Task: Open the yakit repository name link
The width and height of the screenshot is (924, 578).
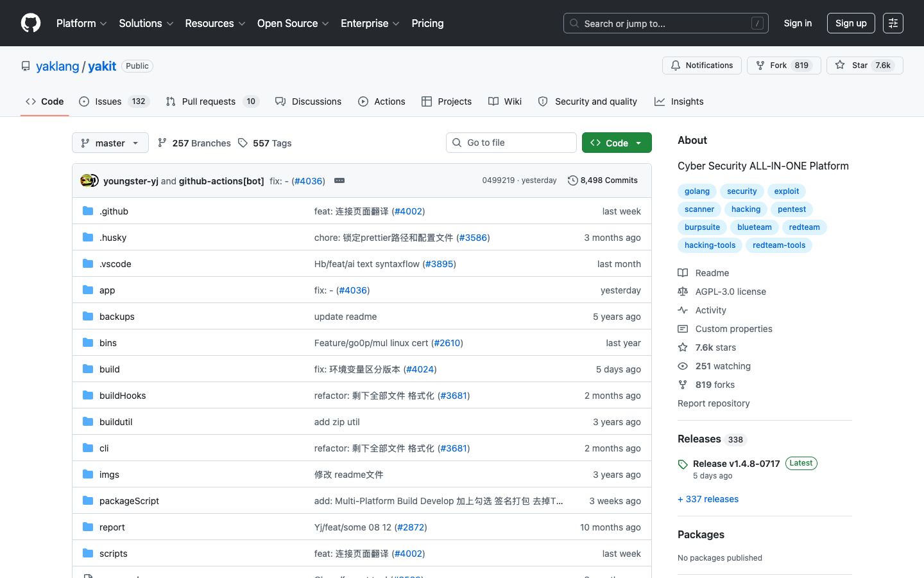Action: pos(102,66)
